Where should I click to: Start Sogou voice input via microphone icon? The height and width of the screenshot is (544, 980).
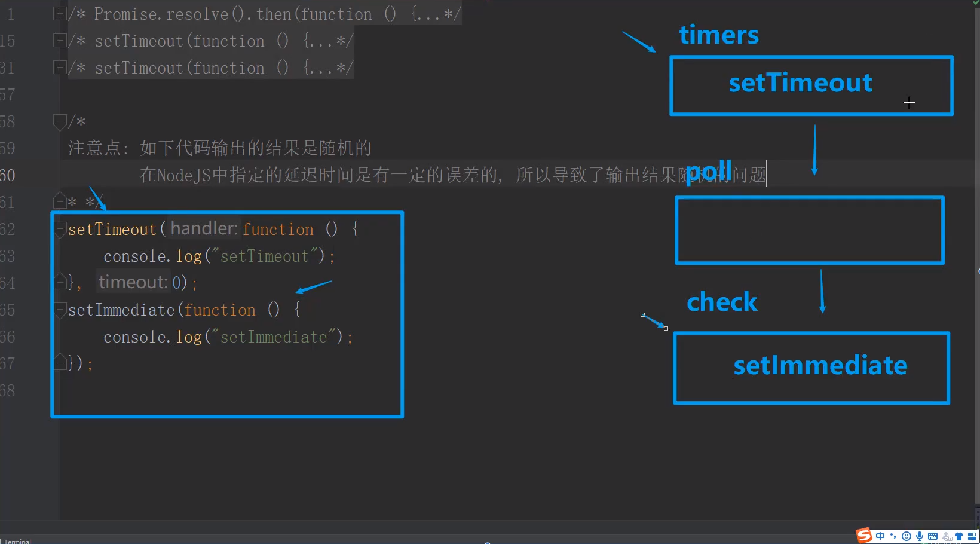(x=920, y=536)
